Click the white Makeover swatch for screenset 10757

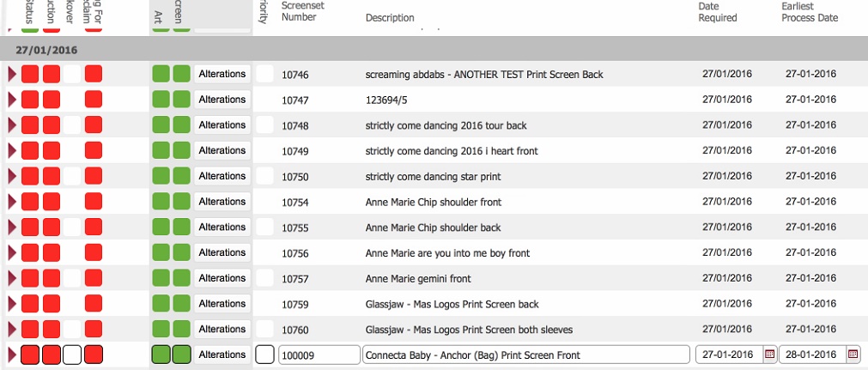point(72,278)
